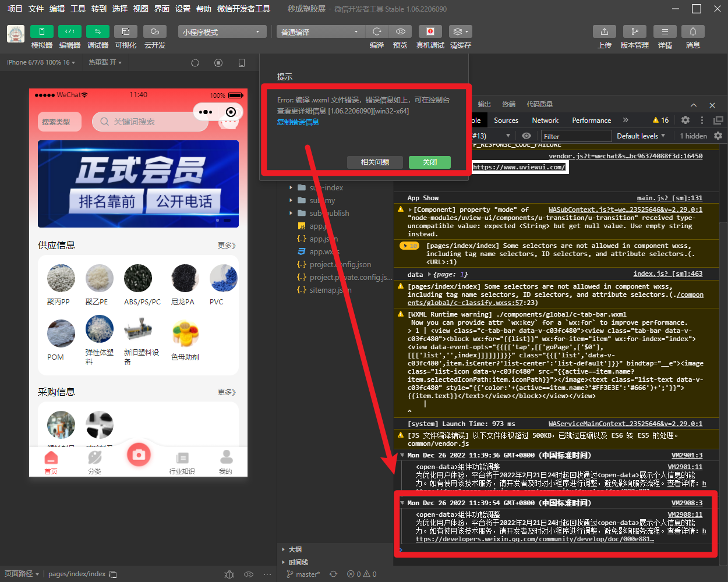Switch to the 代码质量 tab
This screenshot has height=582, width=728.
(x=540, y=104)
